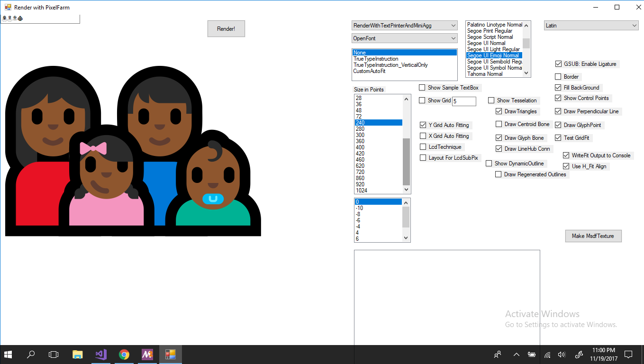Open taskbar search icon

click(31, 355)
